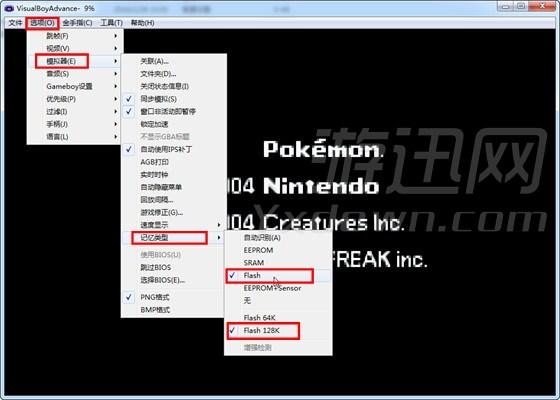The width and height of the screenshot is (560, 400).
Task: Choose 文件夹(D)... entry
Action: coord(174,74)
